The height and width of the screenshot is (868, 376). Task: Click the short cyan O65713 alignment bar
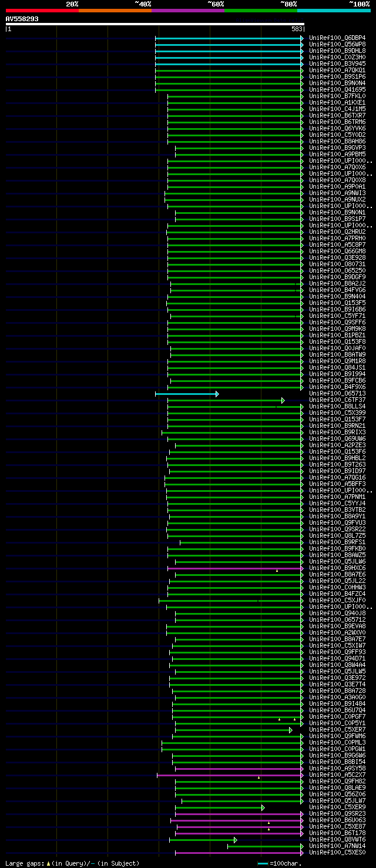187,394
